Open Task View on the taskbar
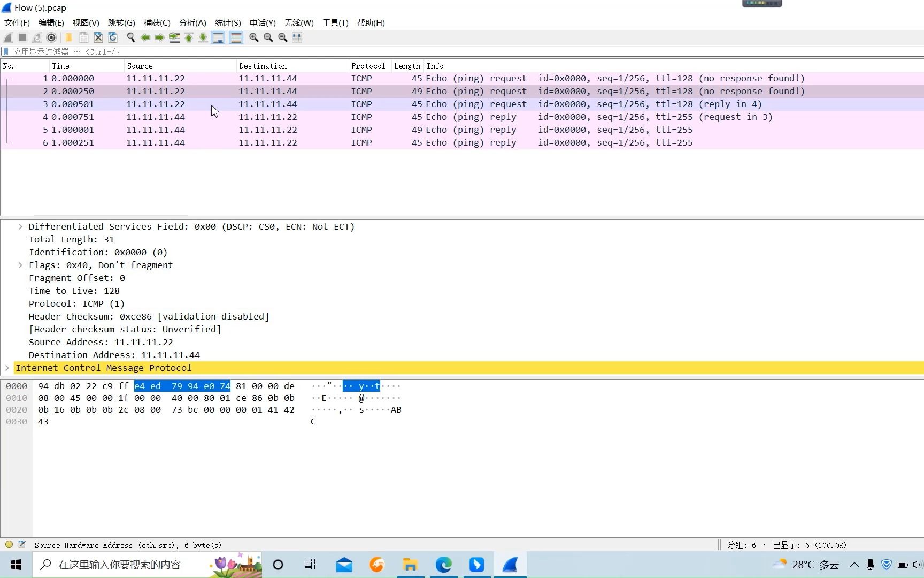 click(x=310, y=565)
